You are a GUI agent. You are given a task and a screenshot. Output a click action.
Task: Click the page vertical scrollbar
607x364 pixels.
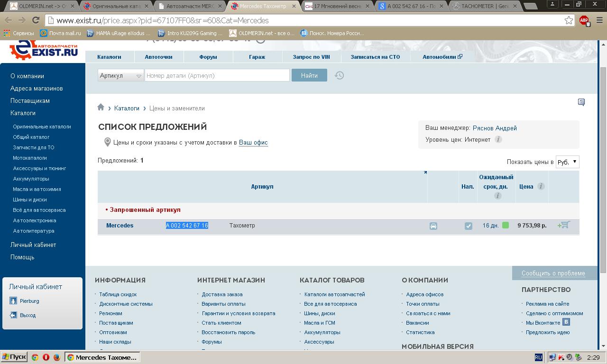tap(603, 170)
